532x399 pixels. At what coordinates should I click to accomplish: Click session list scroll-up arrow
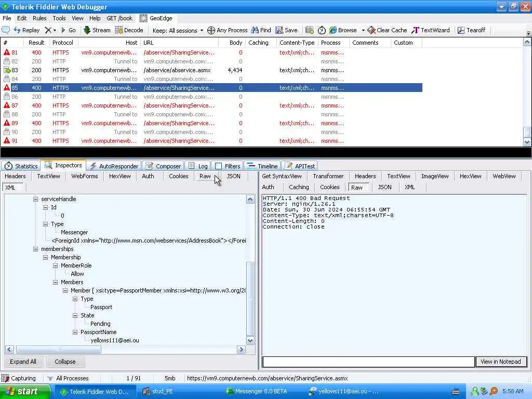pyautogui.click(x=527, y=42)
